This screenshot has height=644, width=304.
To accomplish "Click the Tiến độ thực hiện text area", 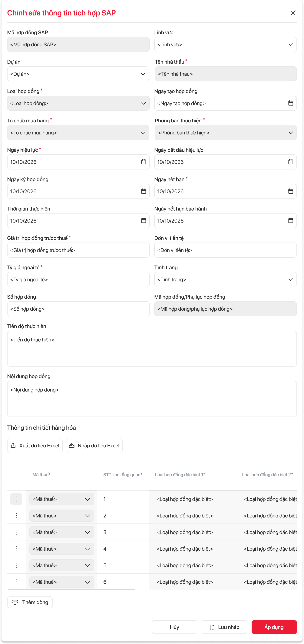I will pyautogui.click(x=152, y=349).
